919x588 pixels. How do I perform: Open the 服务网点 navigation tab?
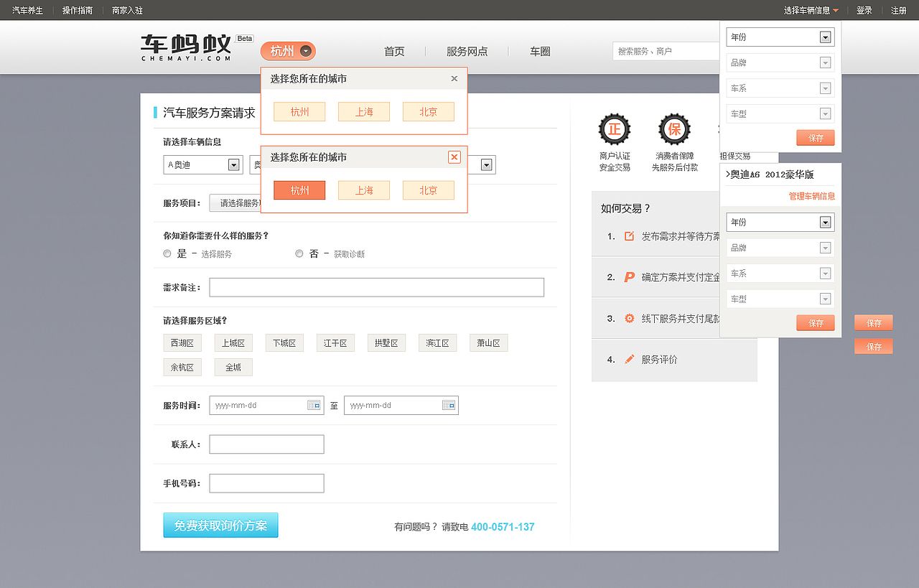tap(467, 51)
